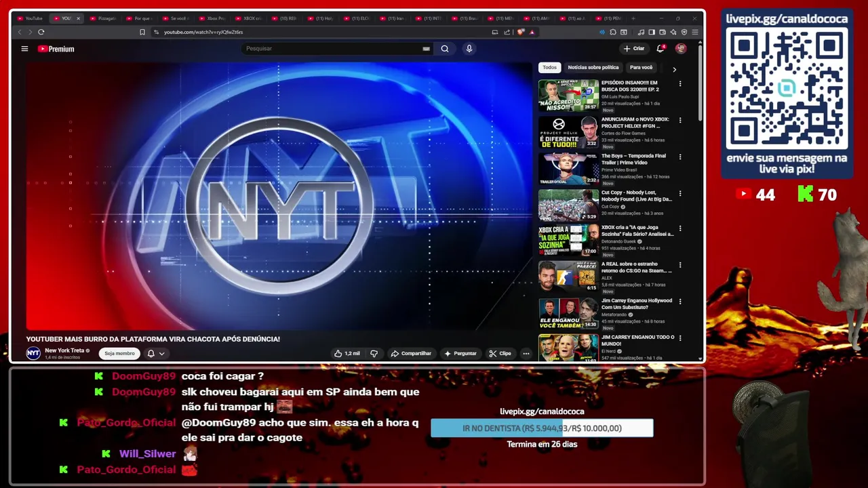
Task: Open Cut Copy Nobody Lost thumbnail
Action: point(568,205)
